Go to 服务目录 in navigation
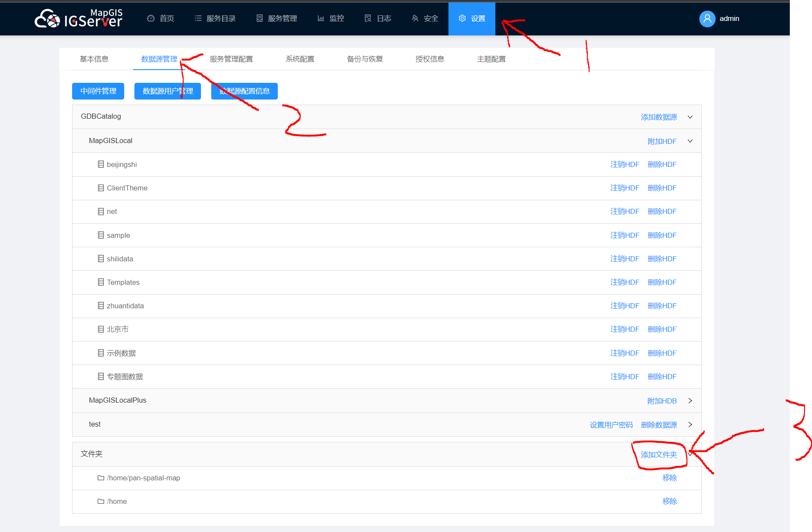This screenshot has width=812, height=532. point(215,18)
